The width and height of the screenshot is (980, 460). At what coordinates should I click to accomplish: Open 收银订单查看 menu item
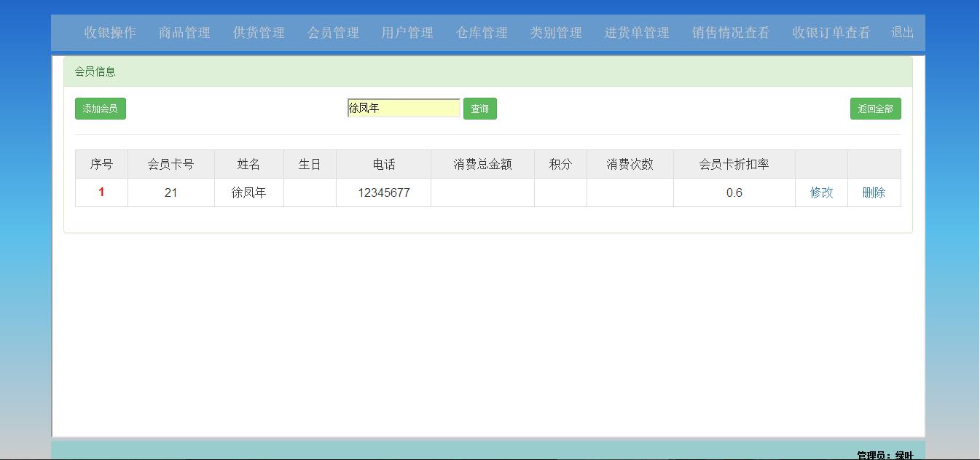[831, 33]
